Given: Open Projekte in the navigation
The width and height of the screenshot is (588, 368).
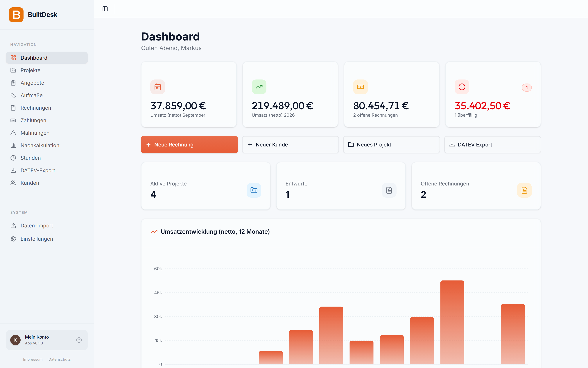Looking at the screenshot, I should coord(47,70).
